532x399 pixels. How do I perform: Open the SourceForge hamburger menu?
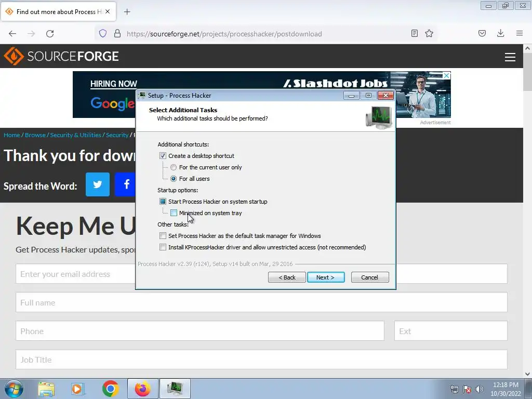tap(510, 57)
